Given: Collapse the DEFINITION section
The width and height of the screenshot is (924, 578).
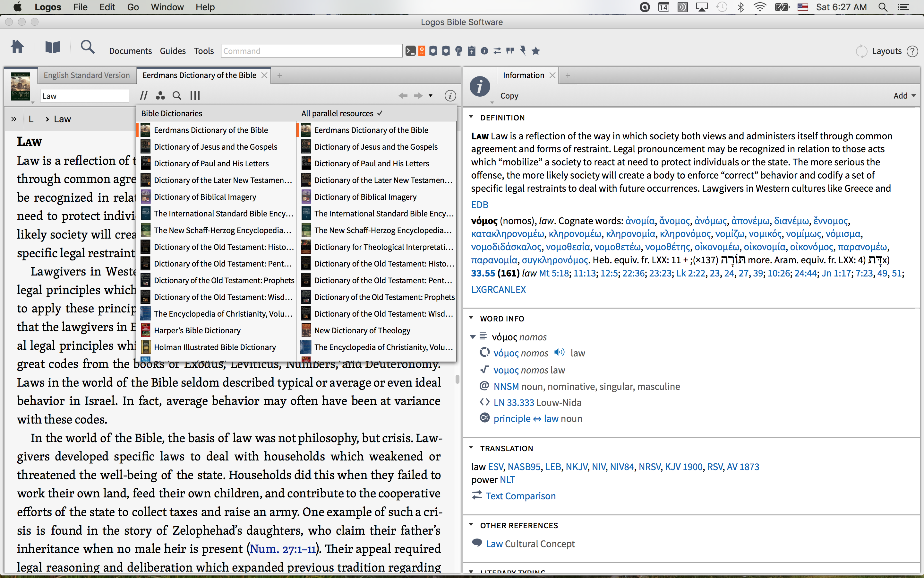Looking at the screenshot, I should click(x=471, y=117).
